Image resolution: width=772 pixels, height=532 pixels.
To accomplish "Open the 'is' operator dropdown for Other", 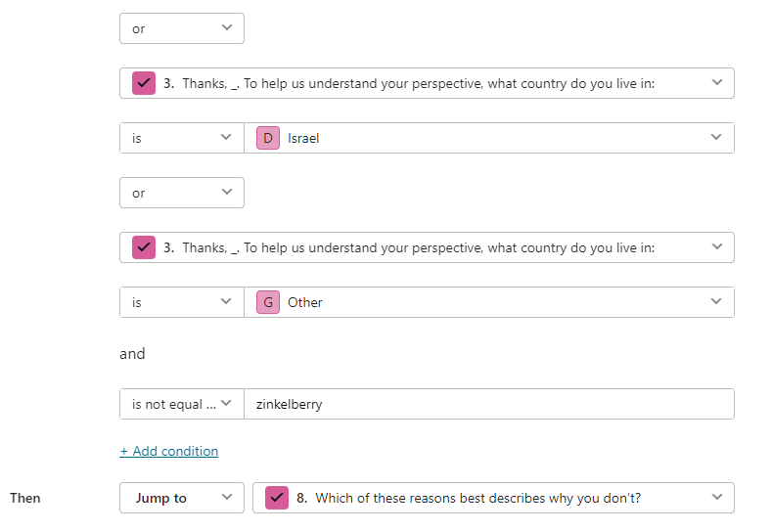I will point(182,301).
